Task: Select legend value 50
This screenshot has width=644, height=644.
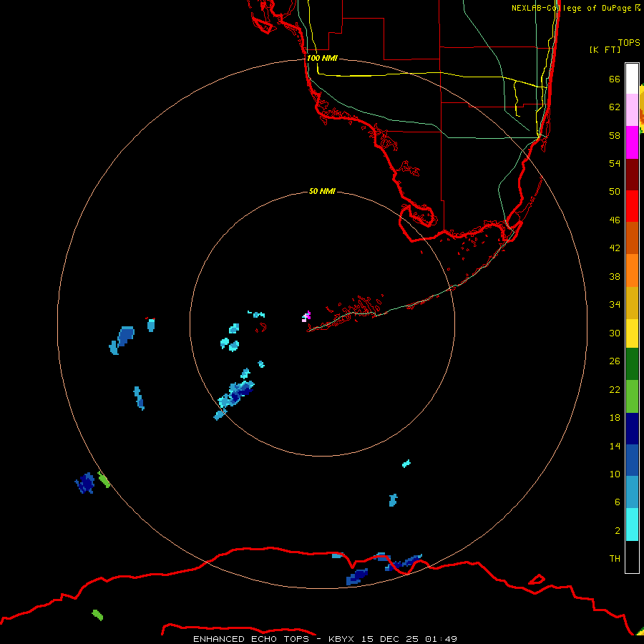Action: coord(615,192)
